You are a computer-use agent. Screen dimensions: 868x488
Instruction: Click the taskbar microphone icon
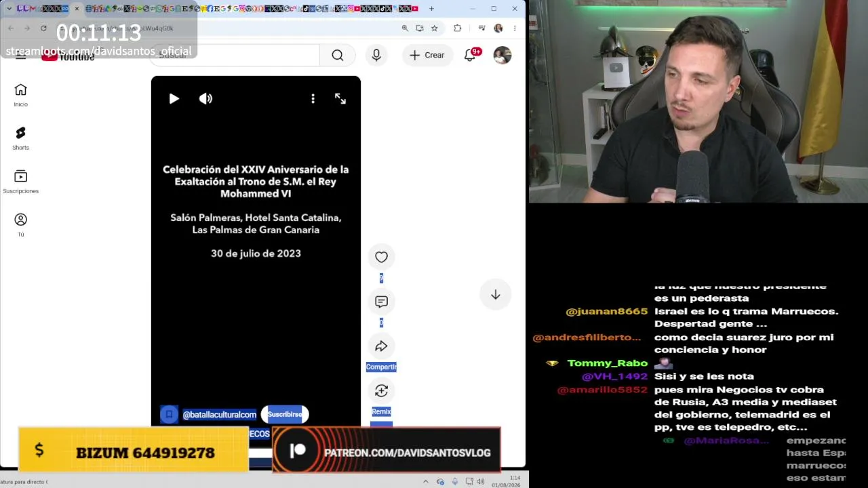tap(454, 482)
